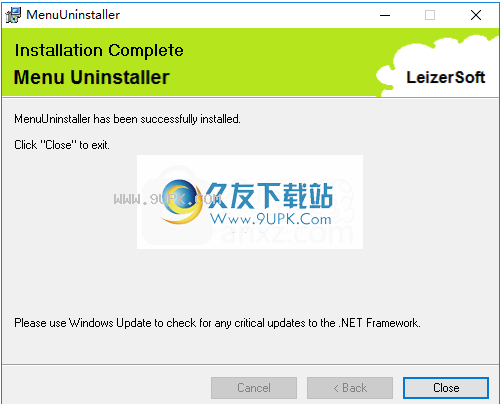
Task: Click the 久友下载站 Chinese watermark text
Action: pos(269,196)
